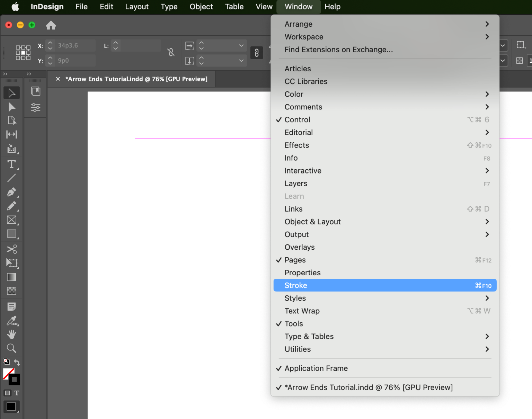Select the Pen tool
The width and height of the screenshot is (532, 419).
coord(11,192)
